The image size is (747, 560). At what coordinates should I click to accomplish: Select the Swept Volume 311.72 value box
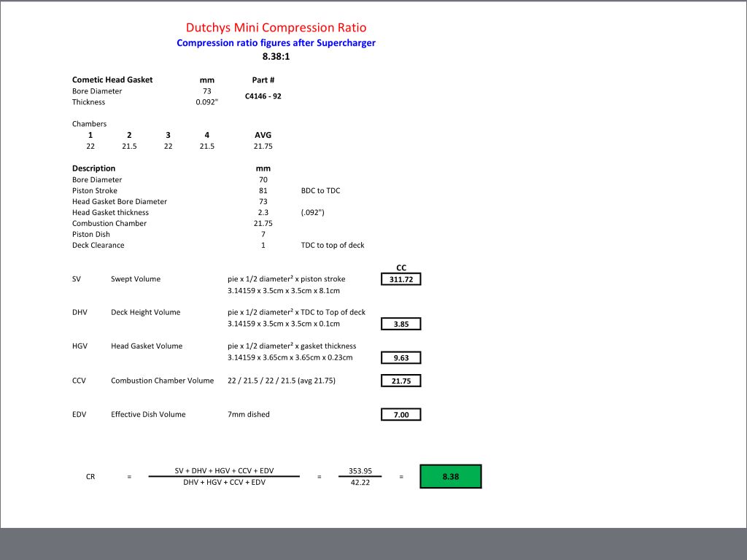[x=400, y=279]
